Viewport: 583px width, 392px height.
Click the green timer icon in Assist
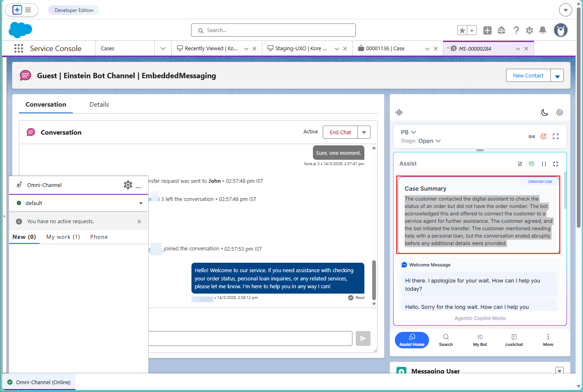pyautogui.click(x=532, y=164)
